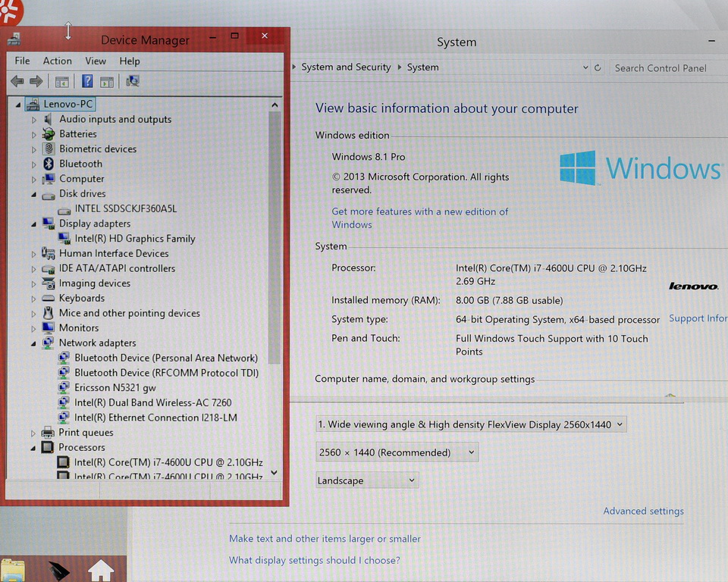Viewport: 728px width, 582px height.
Task: Select the Print queues printer icon
Action: pyautogui.click(x=47, y=433)
